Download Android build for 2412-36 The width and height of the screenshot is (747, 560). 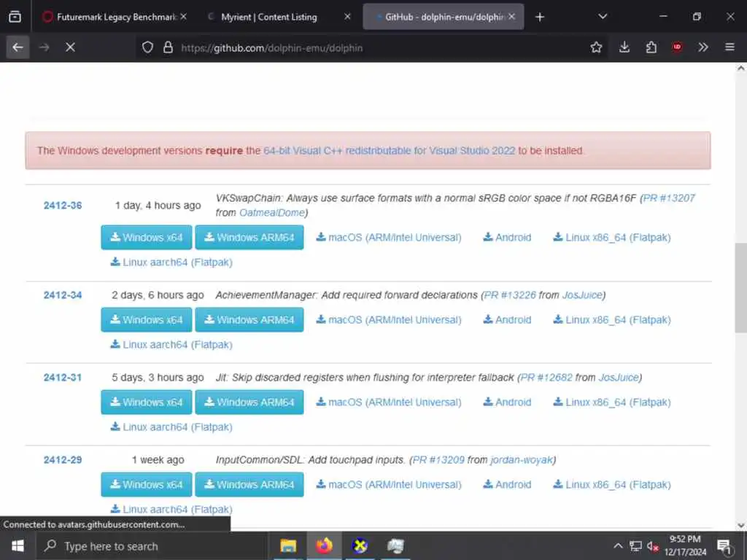coord(507,237)
